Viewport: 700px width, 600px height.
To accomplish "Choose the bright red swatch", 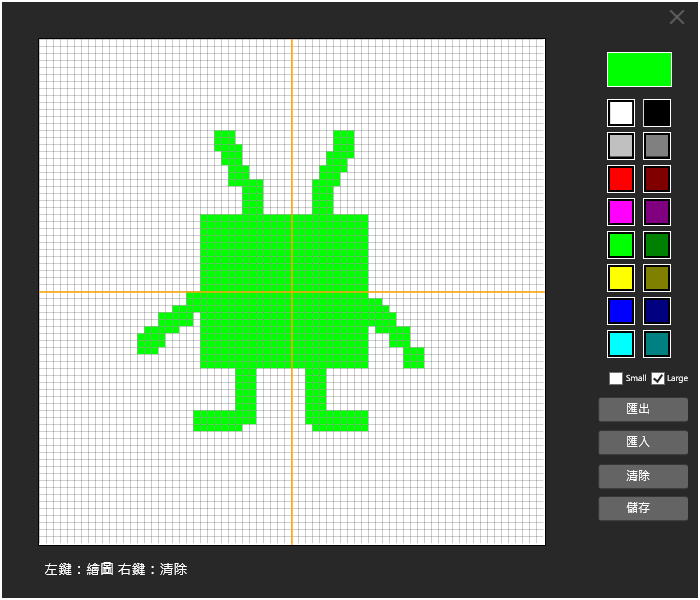I will pyautogui.click(x=621, y=179).
